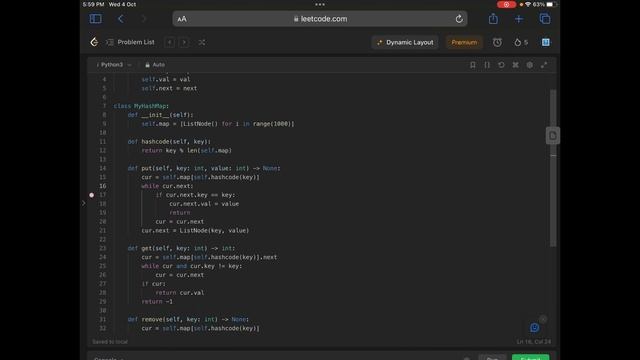Reset code to default icon
Viewport: 640px width, 360px height.
[501, 65]
